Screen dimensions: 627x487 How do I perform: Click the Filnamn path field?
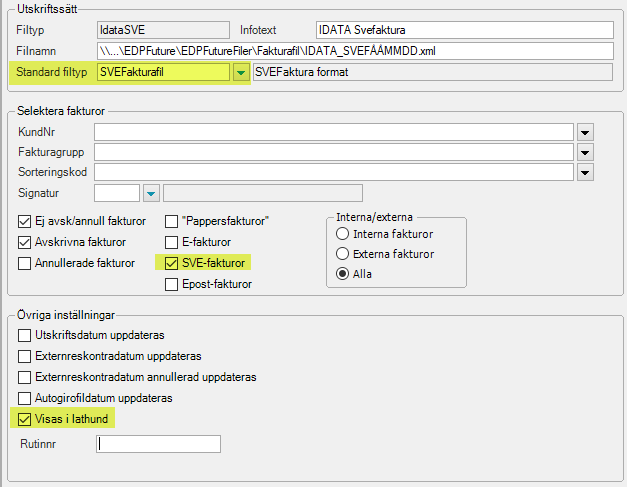[x=355, y=51]
